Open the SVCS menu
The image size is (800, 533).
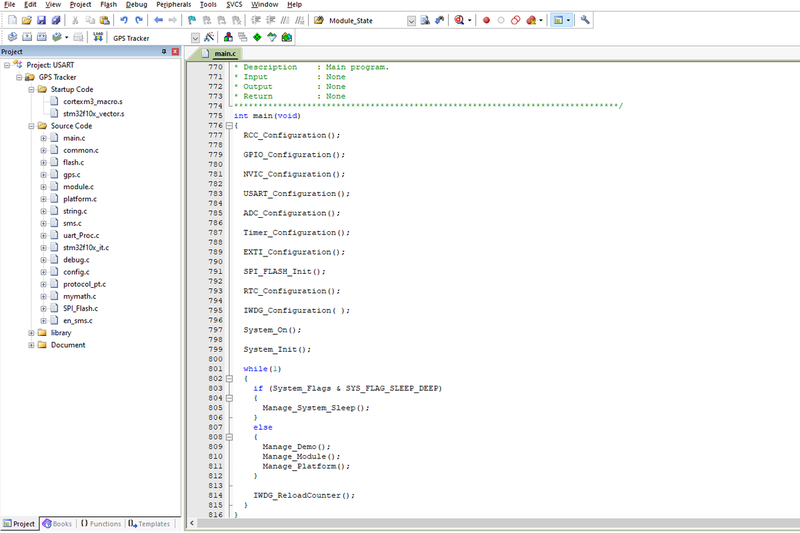click(234, 5)
